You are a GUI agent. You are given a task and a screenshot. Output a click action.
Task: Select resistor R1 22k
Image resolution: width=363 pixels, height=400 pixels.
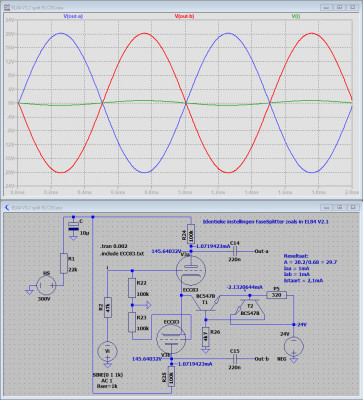tap(64, 263)
